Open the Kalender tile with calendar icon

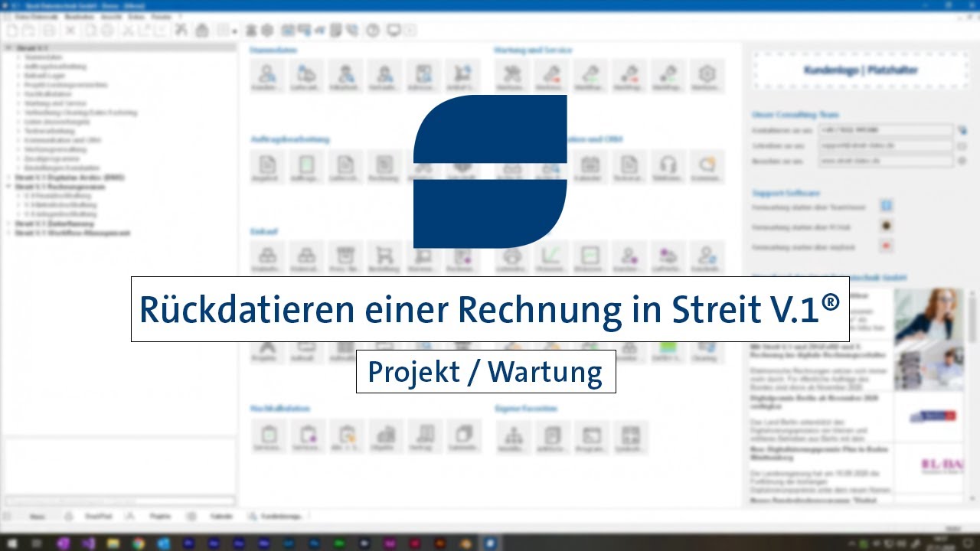click(590, 168)
